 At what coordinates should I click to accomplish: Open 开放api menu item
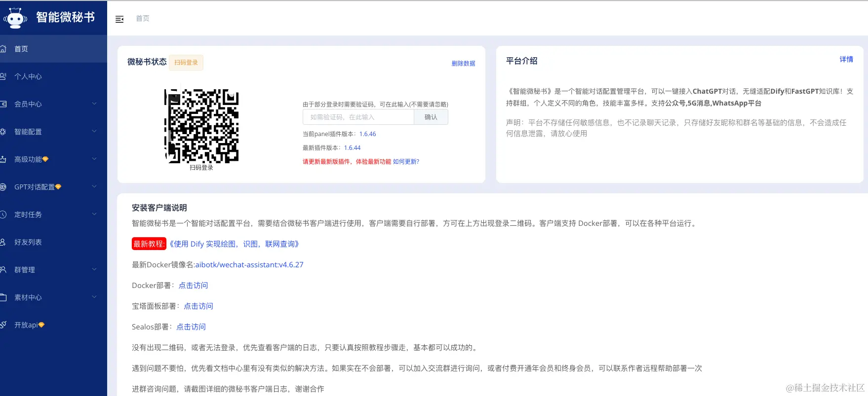pos(53,325)
